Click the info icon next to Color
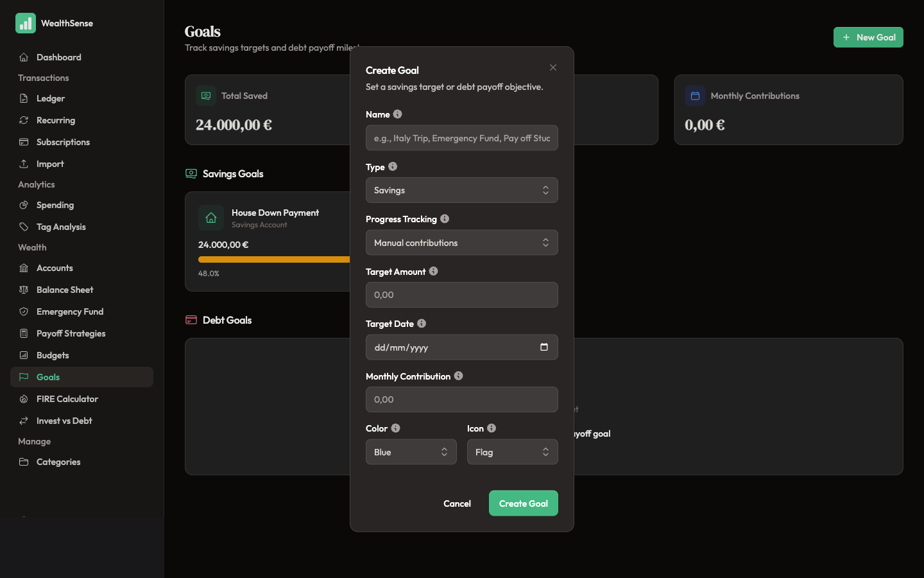This screenshot has width=924, height=578. [x=396, y=428]
